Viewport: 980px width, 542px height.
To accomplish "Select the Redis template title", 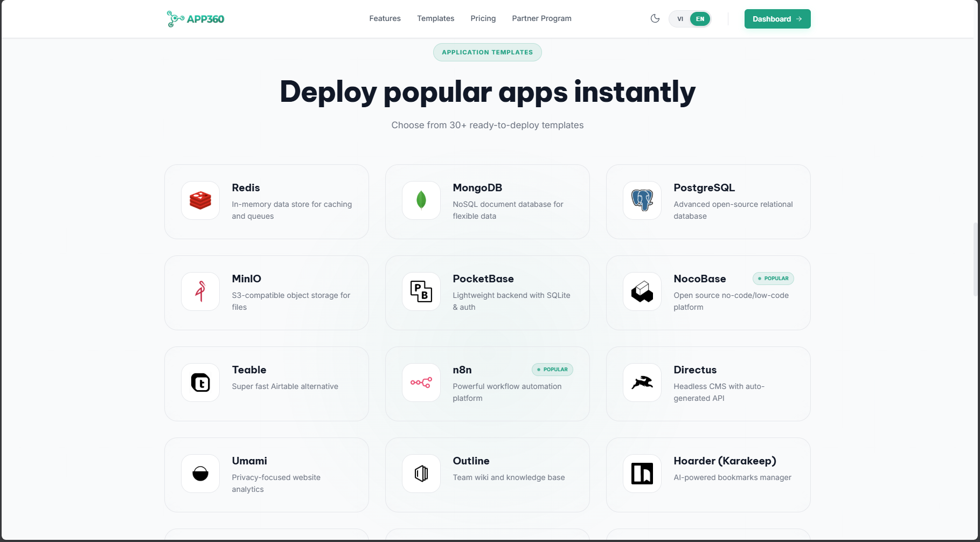I will (x=246, y=187).
